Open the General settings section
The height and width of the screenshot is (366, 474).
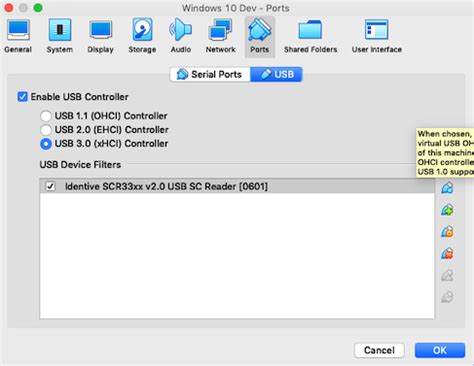pos(18,36)
